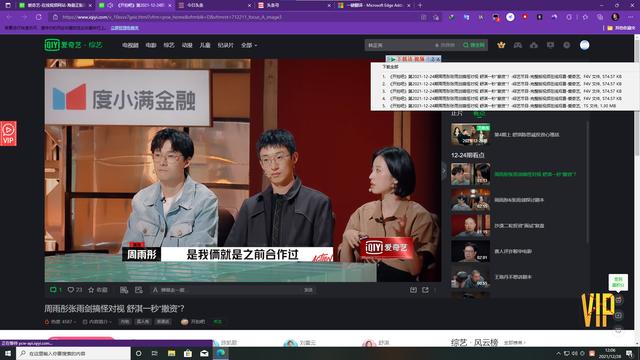Expand the popularity dropdown under video title
The width and height of the screenshot is (640, 360).
[60, 322]
